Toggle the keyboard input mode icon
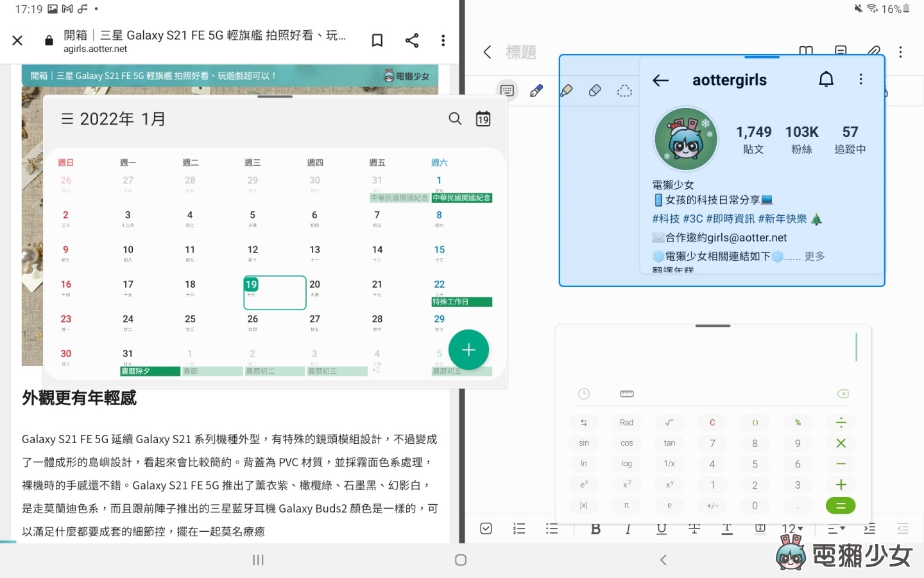The image size is (924, 578). (x=507, y=90)
